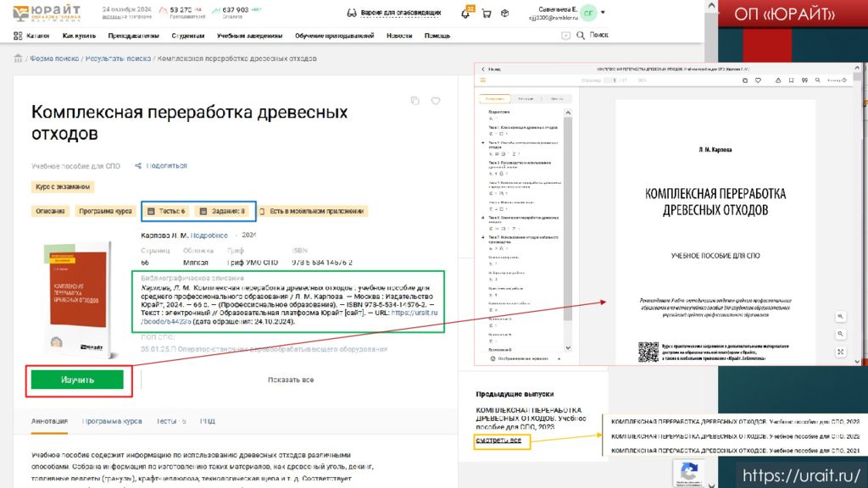Click the Поиск search field
This screenshot has width=868, height=488.
599,35
